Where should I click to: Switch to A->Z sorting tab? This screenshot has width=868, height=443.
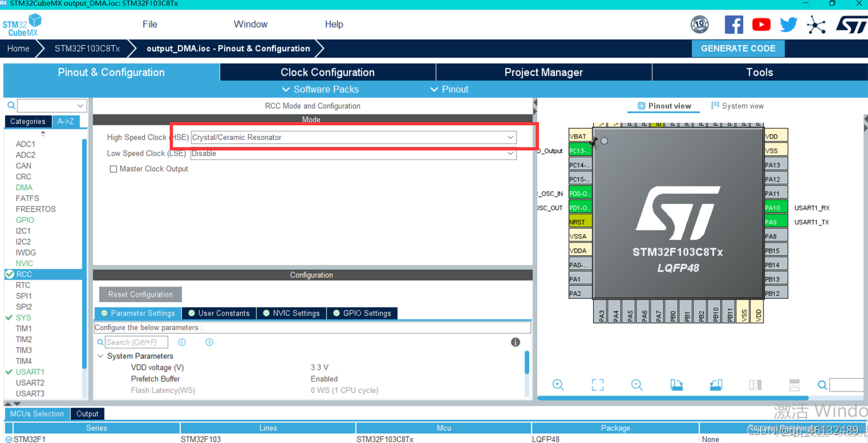[x=66, y=122]
